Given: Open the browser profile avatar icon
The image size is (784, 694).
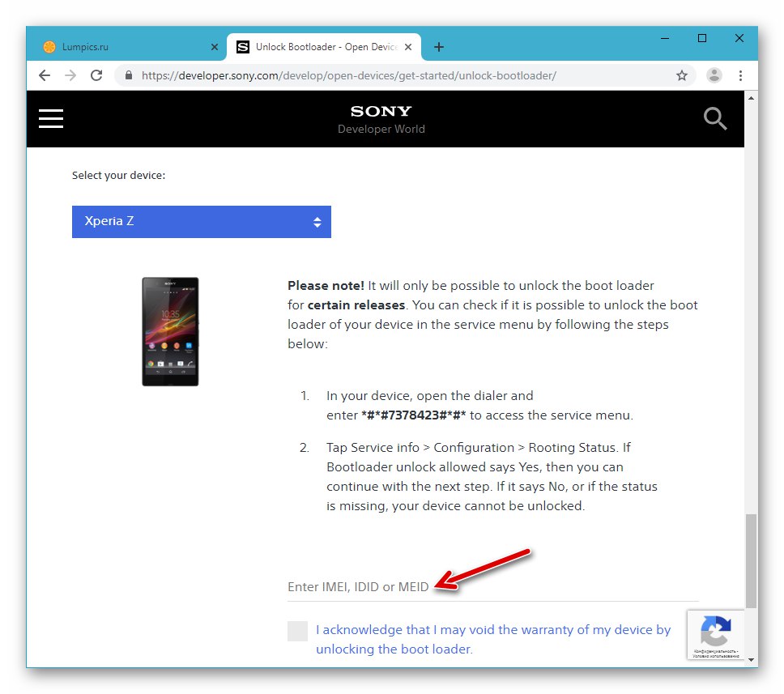Looking at the screenshot, I should point(714,75).
